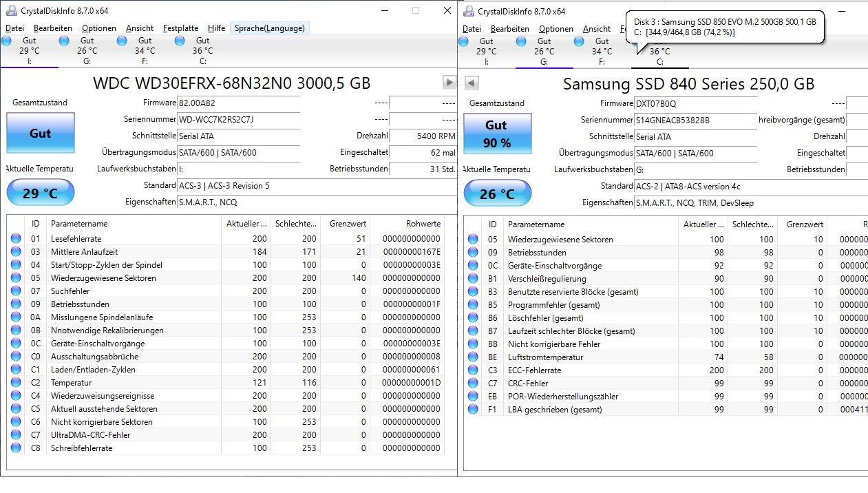Click the Gut 90 % health status button
This screenshot has width=868, height=493.
tap(497, 134)
